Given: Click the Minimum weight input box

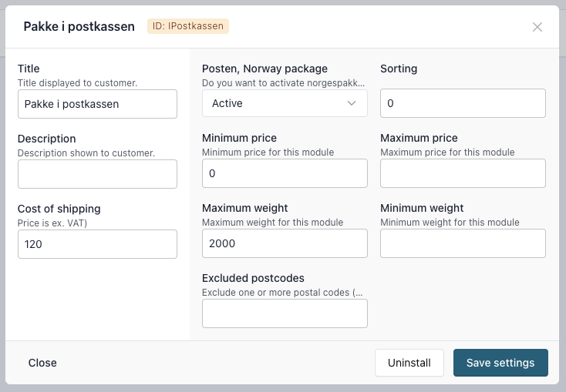Looking at the screenshot, I should (x=463, y=243).
